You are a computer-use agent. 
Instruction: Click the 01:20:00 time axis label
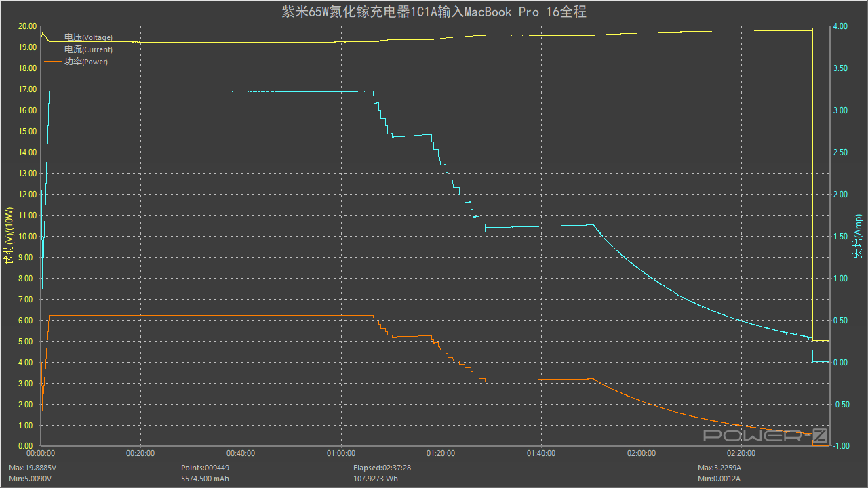point(441,453)
